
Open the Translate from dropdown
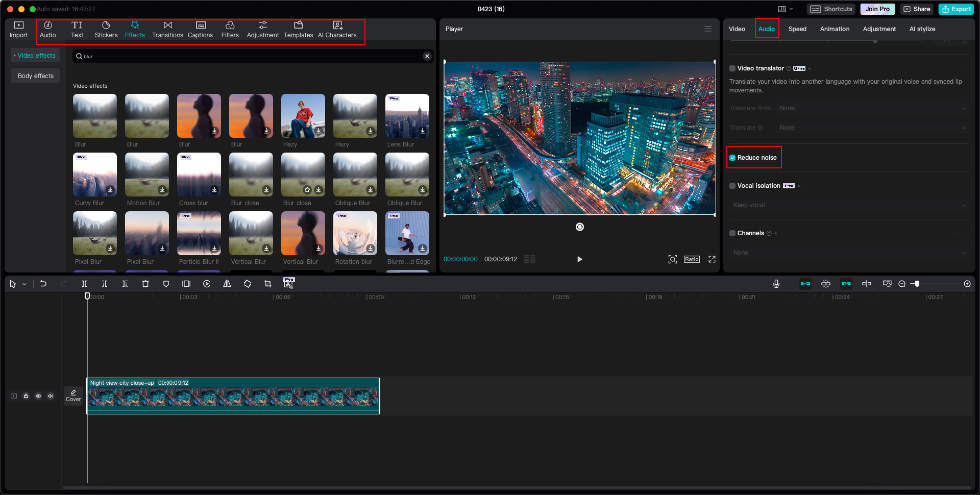873,108
